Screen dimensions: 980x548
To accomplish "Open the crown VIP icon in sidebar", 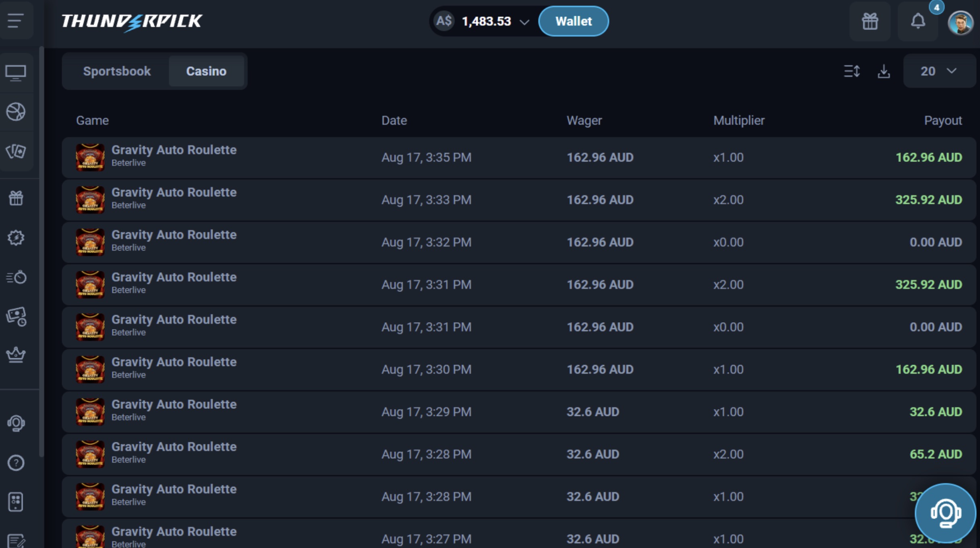I will click(x=16, y=355).
